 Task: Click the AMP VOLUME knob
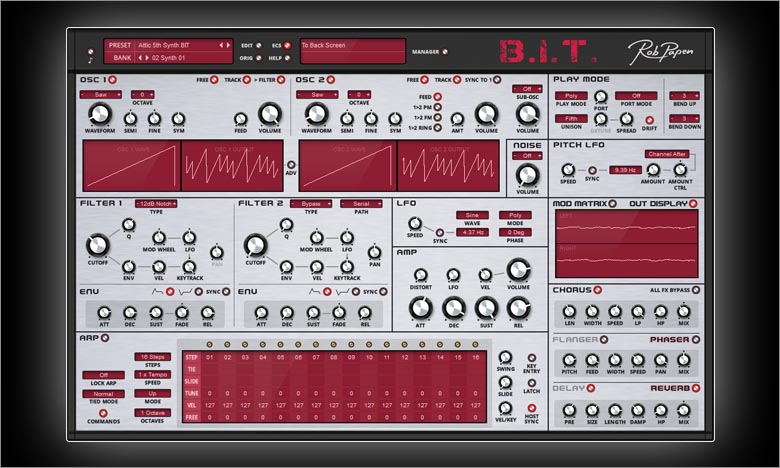click(518, 271)
